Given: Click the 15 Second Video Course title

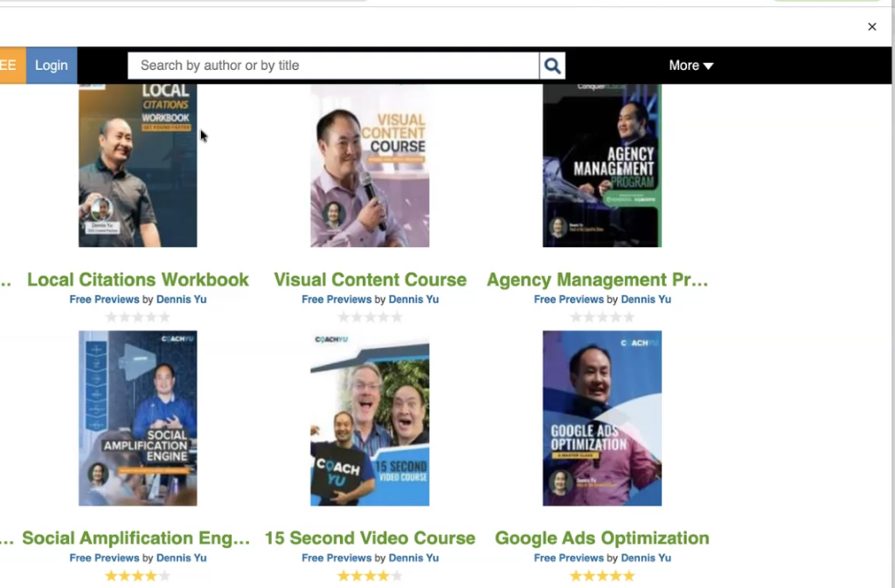Looking at the screenshot, I should [x=370, y=538].
